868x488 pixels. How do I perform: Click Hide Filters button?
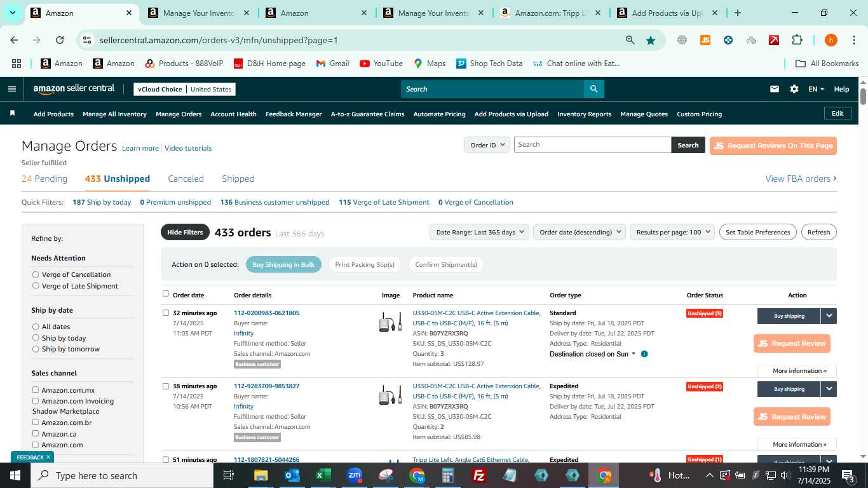click(x=185, y=232)
